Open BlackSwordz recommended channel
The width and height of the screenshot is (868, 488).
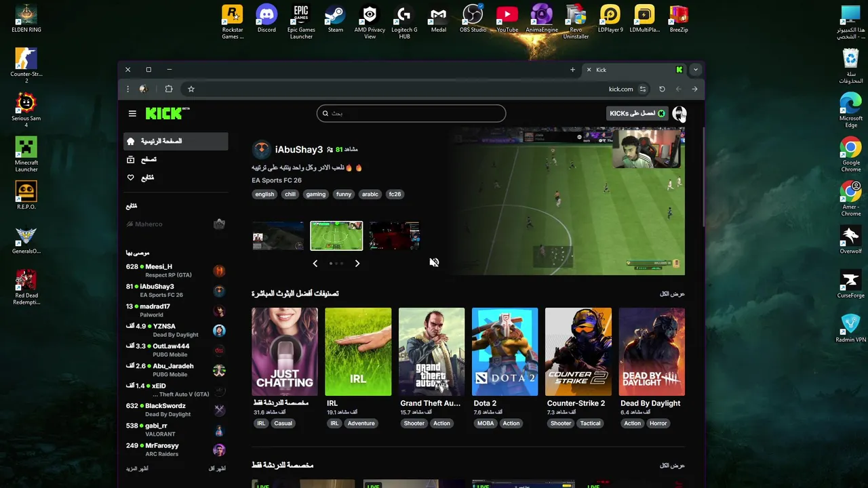point(176,409)
